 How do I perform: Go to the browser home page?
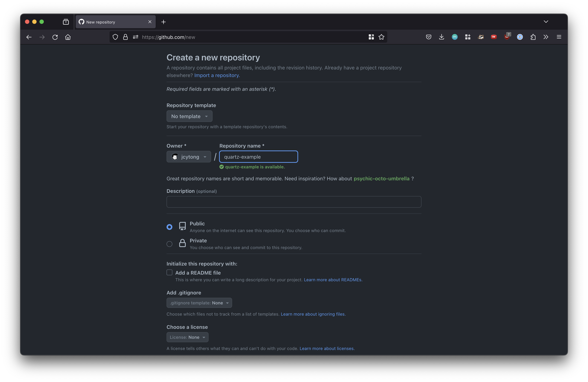tap(68, 37)
